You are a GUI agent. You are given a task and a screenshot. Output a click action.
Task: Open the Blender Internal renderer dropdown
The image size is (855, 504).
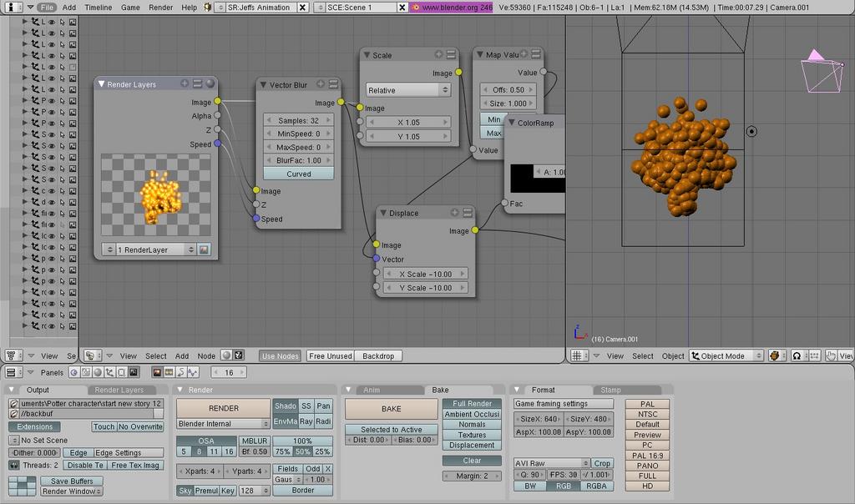(223, 423)
